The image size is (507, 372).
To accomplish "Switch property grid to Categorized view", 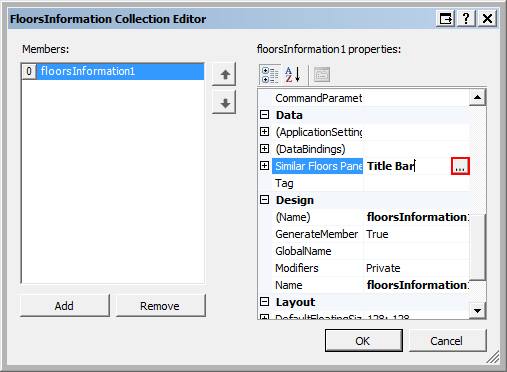I will point(270,75).
